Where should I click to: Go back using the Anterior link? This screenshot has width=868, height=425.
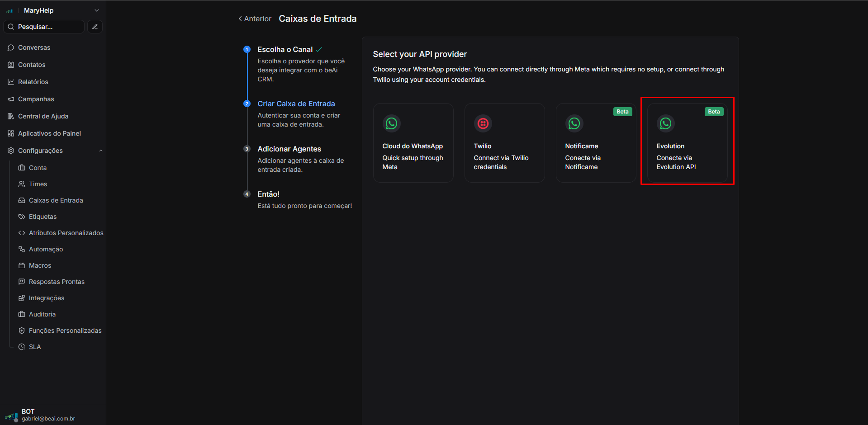(255, 19)
